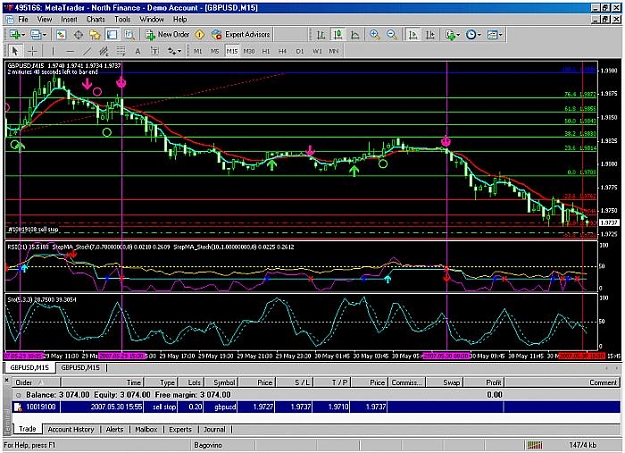Expand the New Chart dropdown arrow
The image size is (625, 453).
23,35
